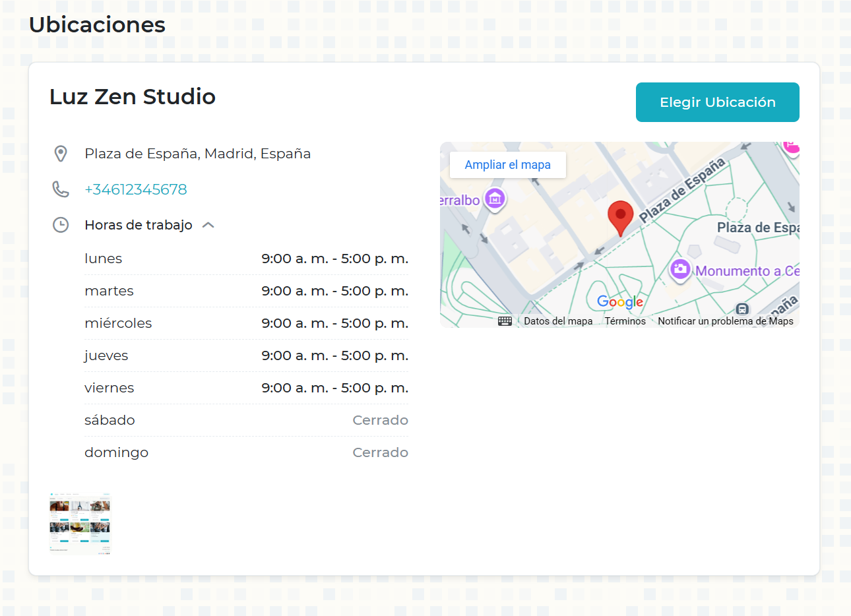The image size is (851, 616).
Task: Click Notificar un problema de Maps
Action: [725, 321]
